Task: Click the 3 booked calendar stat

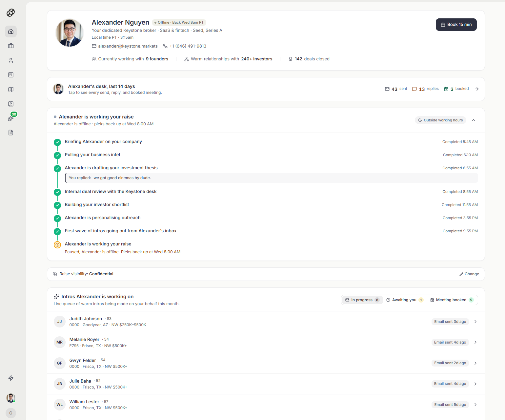Action: (x=456, y=89)
